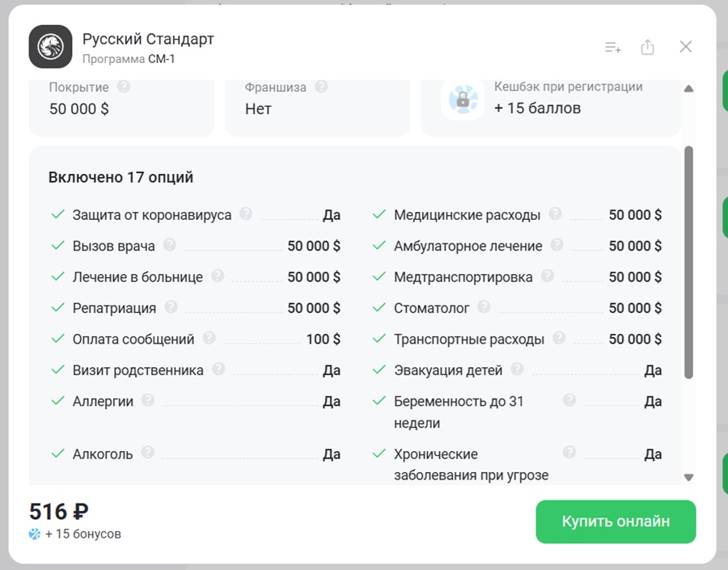Click Кешбэк при регистрации label

point(569,87)
